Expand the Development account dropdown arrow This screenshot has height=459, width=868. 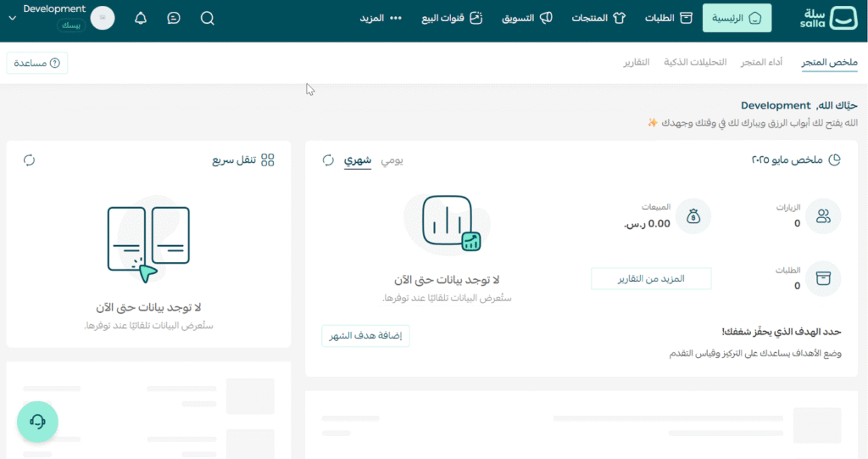12,18
